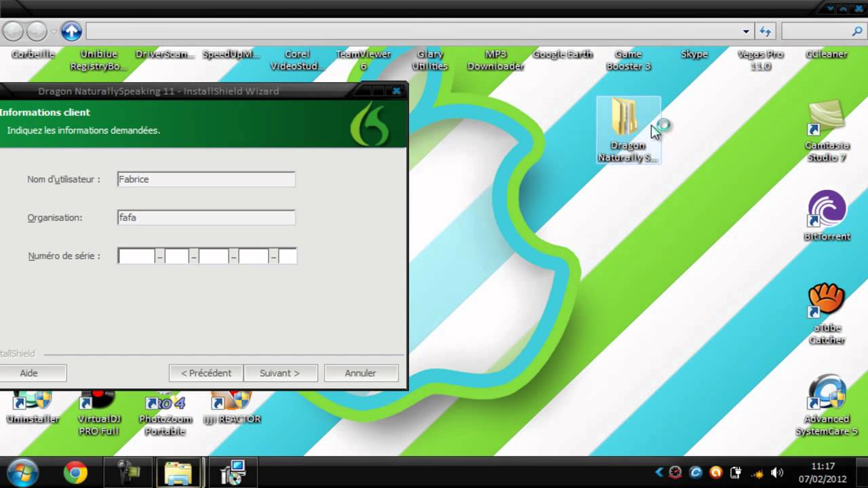Click the first serial number box
The width and height of the screenshot is (868, 488).
137,256
